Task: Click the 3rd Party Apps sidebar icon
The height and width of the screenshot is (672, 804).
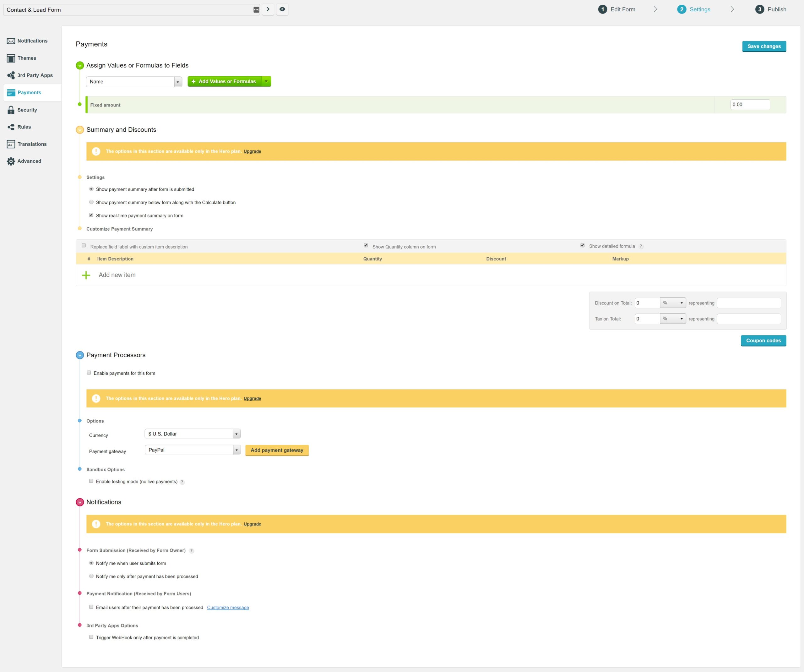Action: point(10,75)
